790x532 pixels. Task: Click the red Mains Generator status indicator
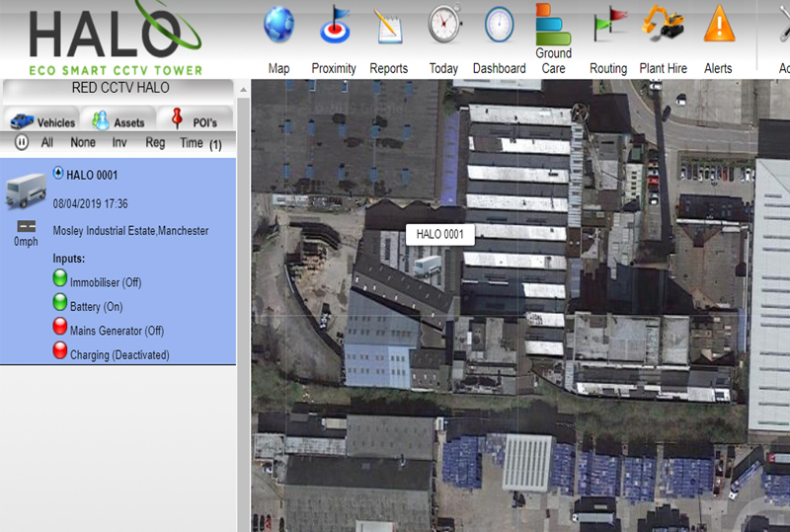tap(60, 326)
